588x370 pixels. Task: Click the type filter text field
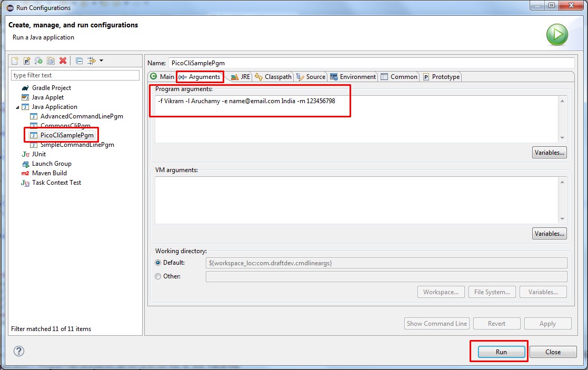point(75,75)
